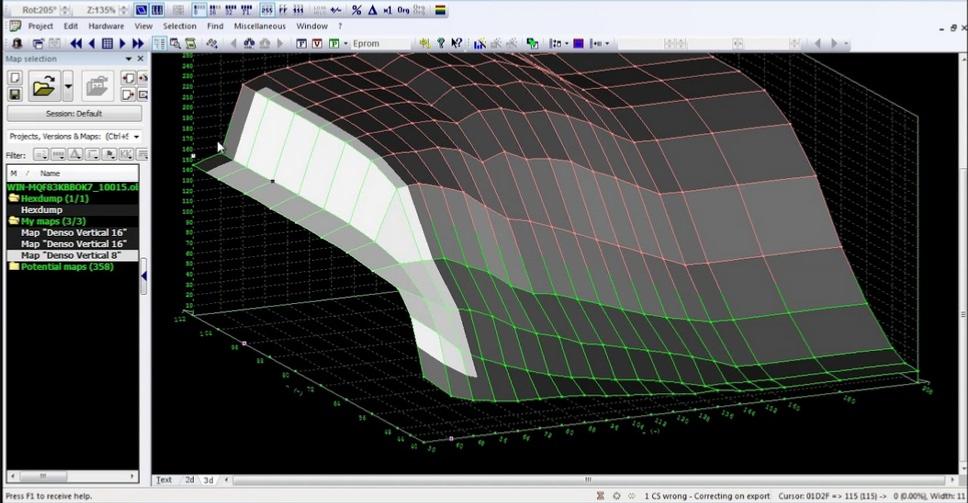Image resolution: width=968 pixels, height=503 pixels.
Task: Jump to last map with double-right arrows
Action: (138, 43)
